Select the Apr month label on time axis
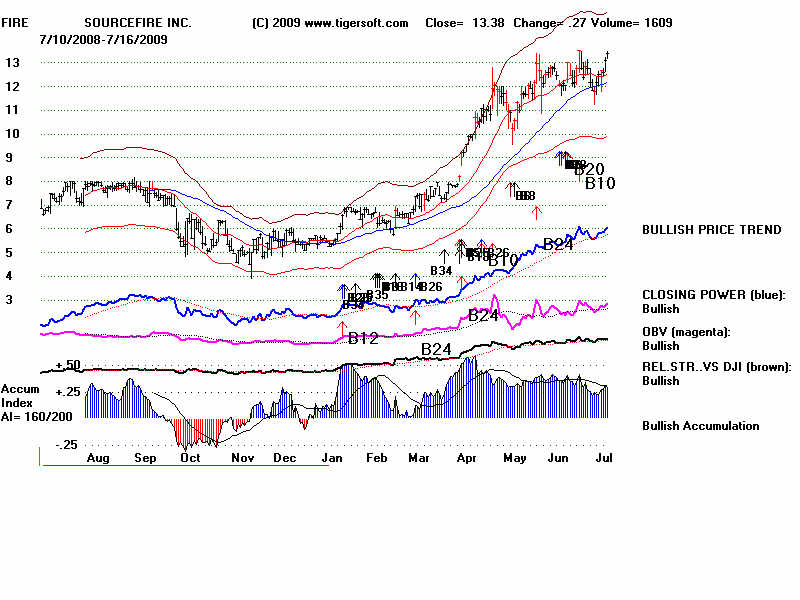 click(x=465, y=457)
